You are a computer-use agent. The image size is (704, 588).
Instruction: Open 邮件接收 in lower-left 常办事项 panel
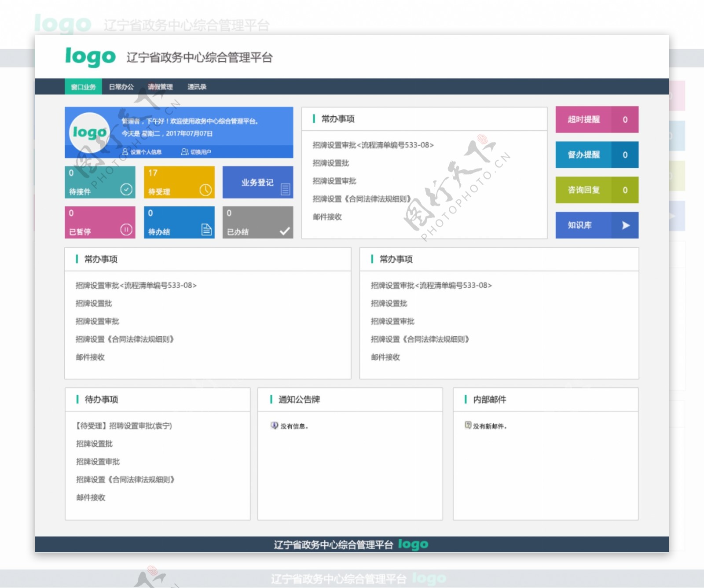click(90, 357)
